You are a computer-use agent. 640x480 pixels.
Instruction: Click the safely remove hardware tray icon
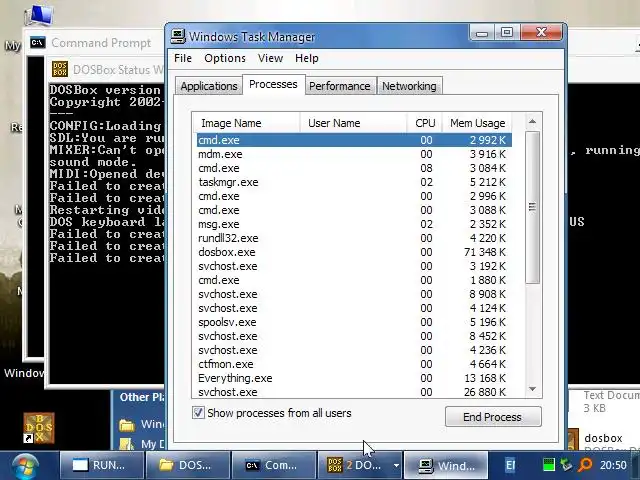pyautogui.click(x=566, y=465)
